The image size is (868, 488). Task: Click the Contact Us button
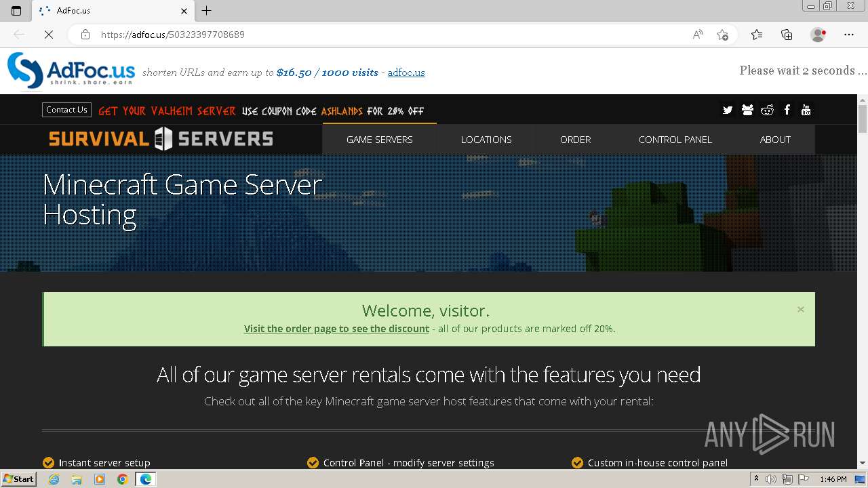pyautogui.click(x=66, y=110)
